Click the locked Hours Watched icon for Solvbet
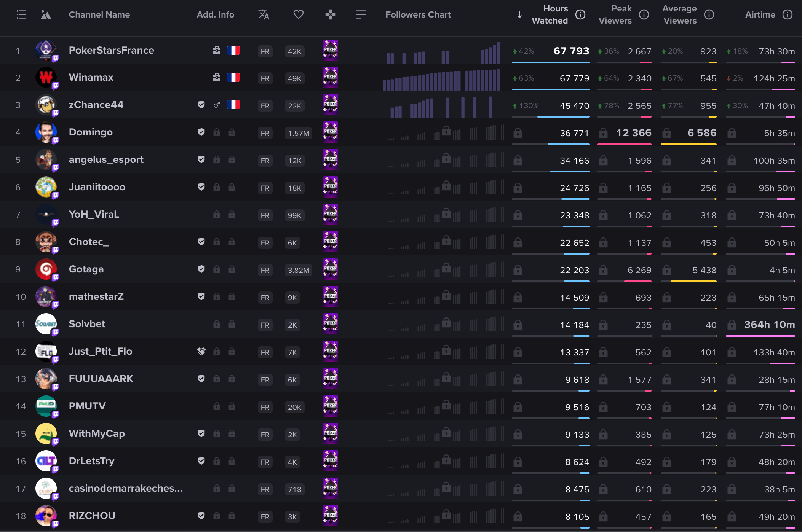Image resolution: width=802 pixels, height=532 pixels. point(518,325)
